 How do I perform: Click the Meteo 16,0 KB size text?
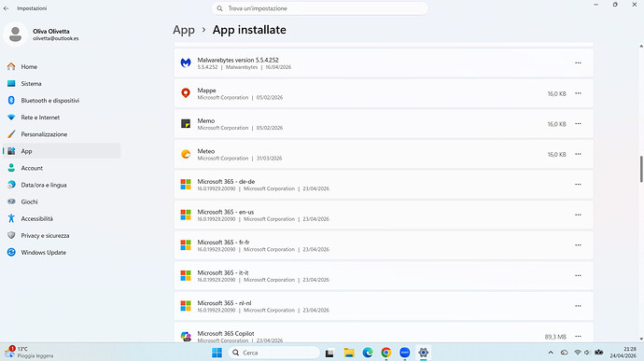[x=556, y=155]
